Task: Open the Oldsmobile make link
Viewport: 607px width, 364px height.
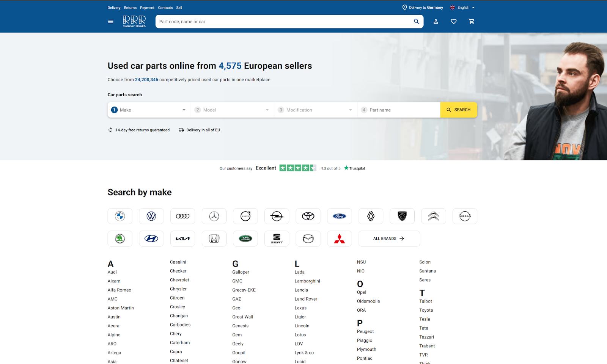Action: [x=368, y=301]
